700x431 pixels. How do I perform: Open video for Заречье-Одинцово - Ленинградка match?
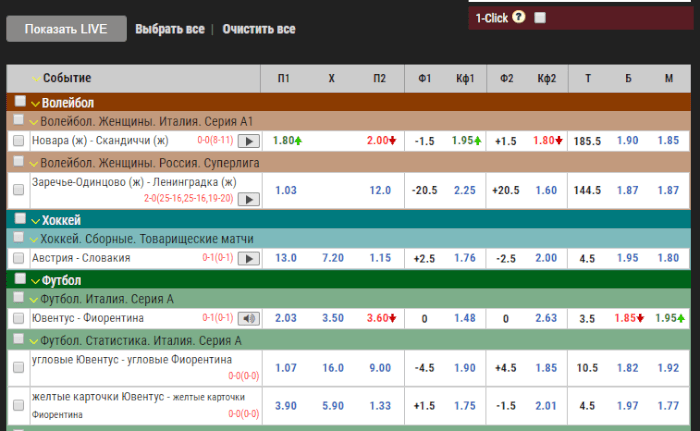[247, 198]
